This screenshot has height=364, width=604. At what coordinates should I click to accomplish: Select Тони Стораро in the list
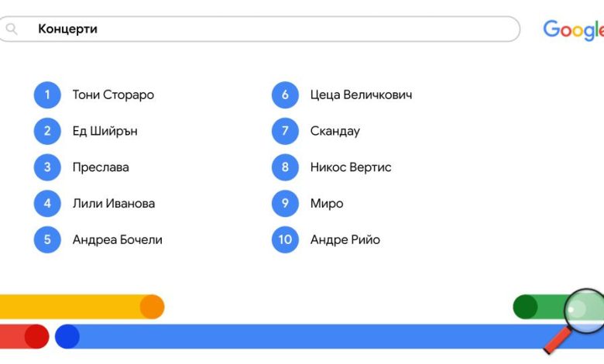[113, 94]
